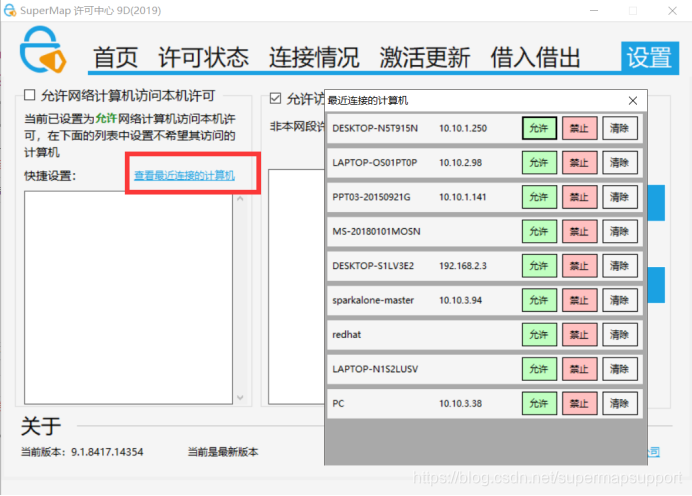Screen dimensions: 692x496
Task: Block LAPTOP-N1S2LUSV with 禁止
Action: click(x=579, y=369)
